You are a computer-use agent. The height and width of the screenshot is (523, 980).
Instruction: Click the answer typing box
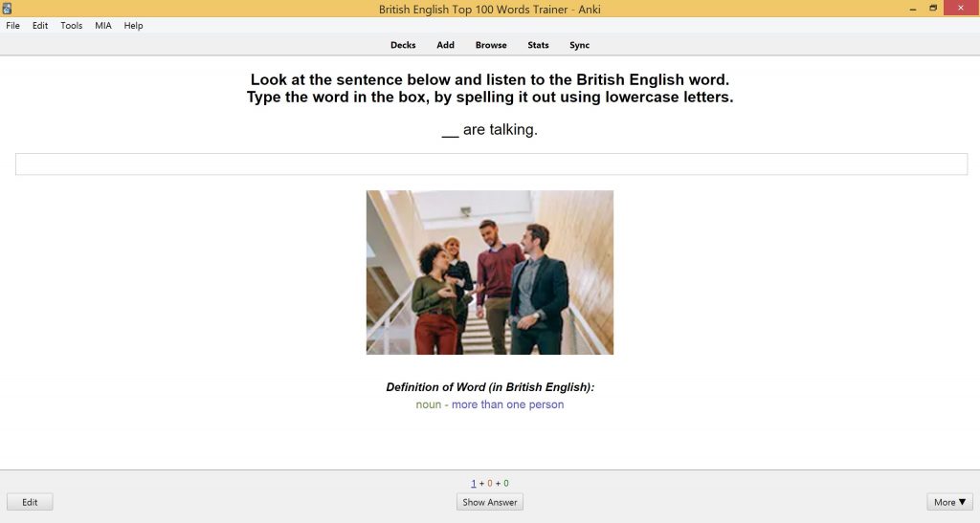(x=491, y=164)
